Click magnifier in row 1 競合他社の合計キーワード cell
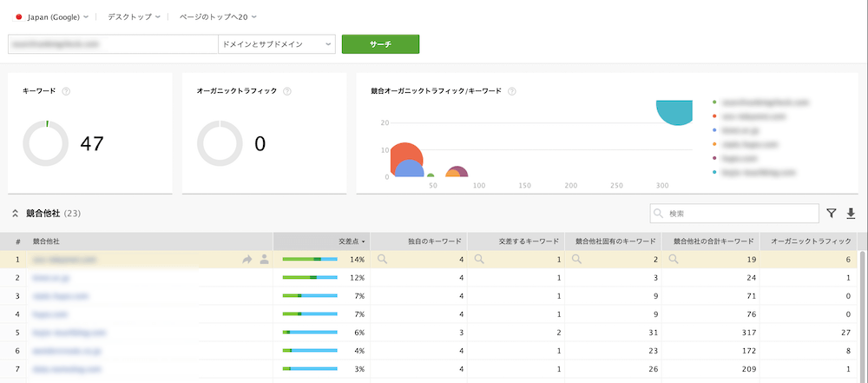 click(674, 259)
